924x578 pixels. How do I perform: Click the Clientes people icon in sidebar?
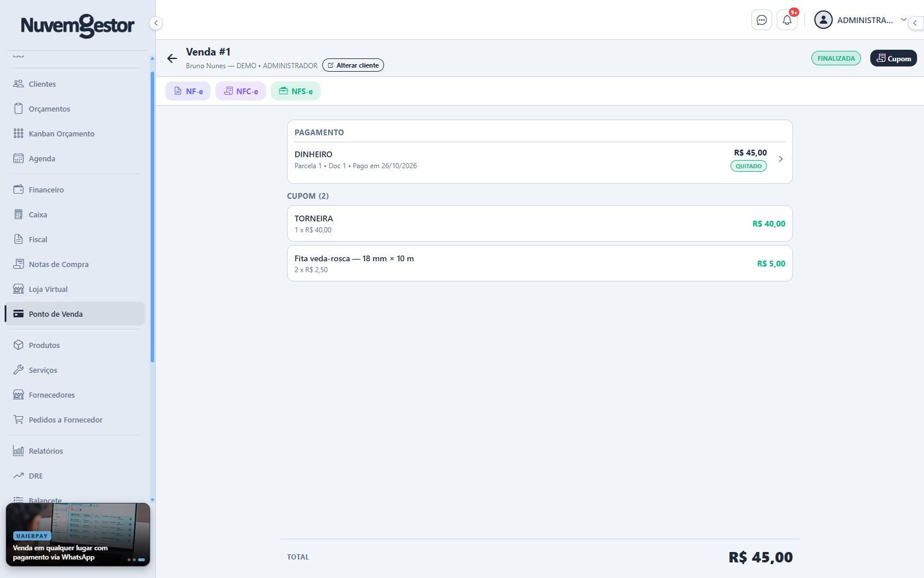point(18,84)
